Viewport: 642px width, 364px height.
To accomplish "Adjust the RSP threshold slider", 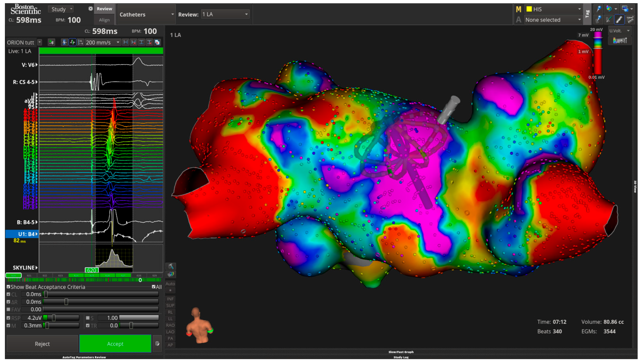I will coord(54,318).
